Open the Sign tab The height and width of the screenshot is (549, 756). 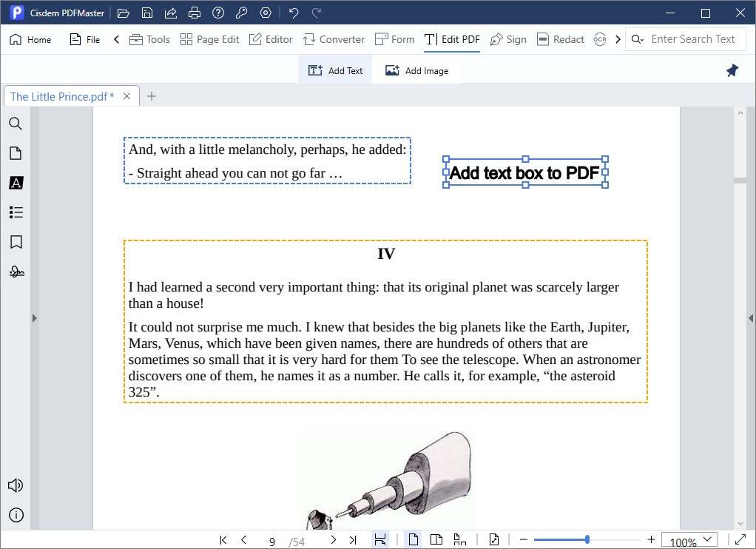(x=508, y=39)
